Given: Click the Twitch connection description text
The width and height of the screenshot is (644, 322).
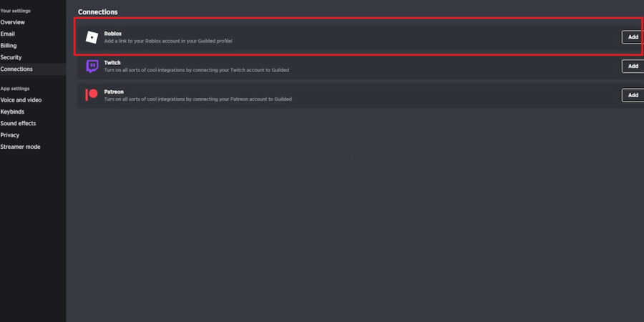Looking at the screenshot, I should [x=196, y=70].
